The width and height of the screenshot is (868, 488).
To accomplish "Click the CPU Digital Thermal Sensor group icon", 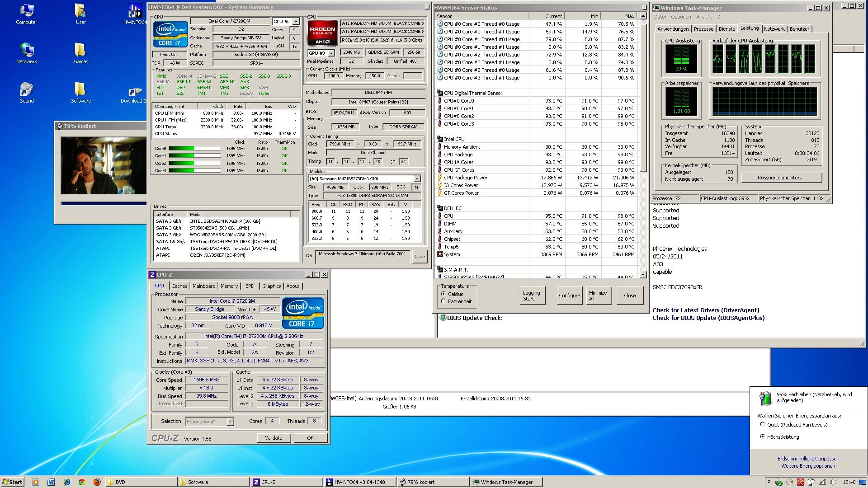I will (439, 93).
